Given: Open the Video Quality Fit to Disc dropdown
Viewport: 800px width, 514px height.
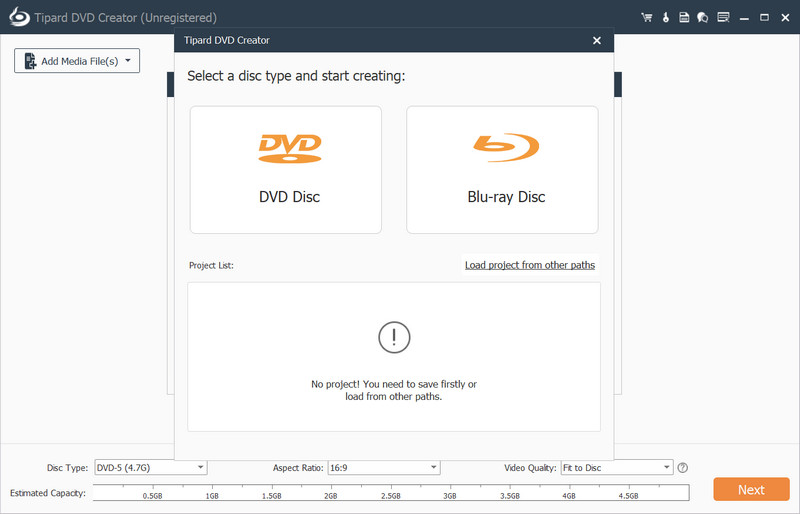Looking at the screenshot, I should (x=617, y=468).
